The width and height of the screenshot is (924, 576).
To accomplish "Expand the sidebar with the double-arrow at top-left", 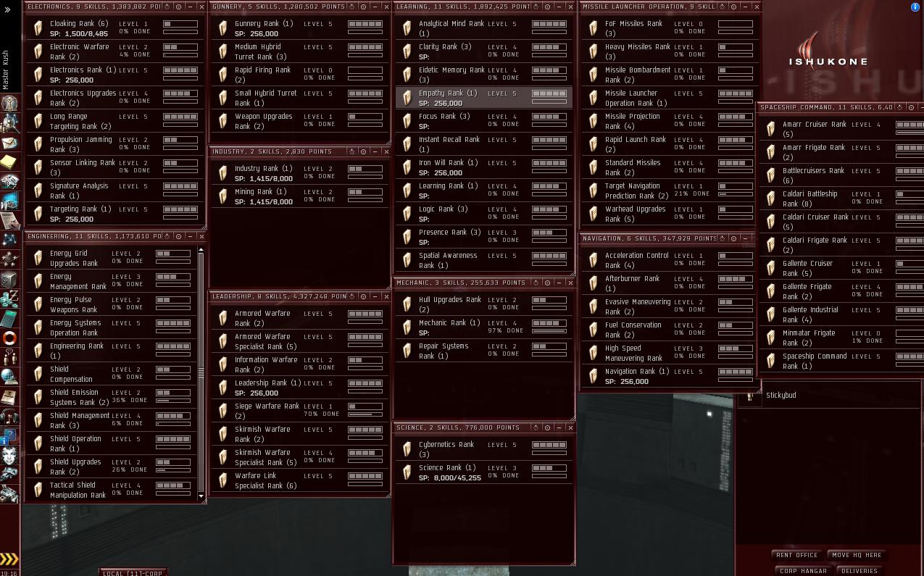I will click(x=8, y=10).
